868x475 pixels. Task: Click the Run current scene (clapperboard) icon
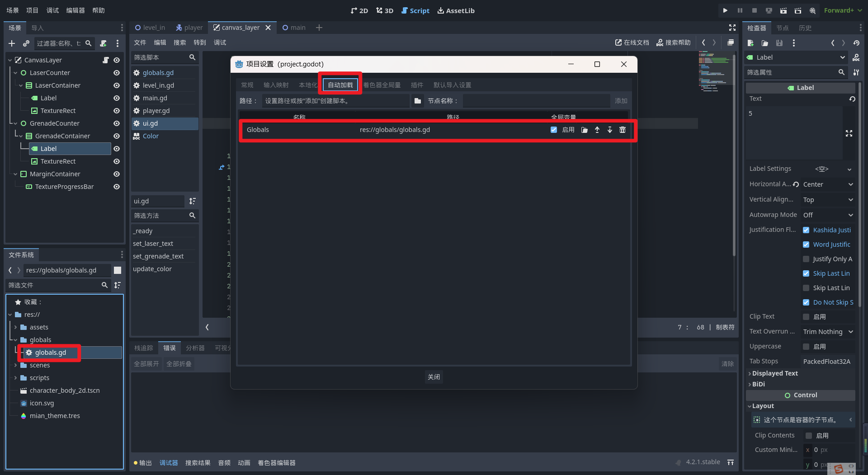tap(783, 10)
